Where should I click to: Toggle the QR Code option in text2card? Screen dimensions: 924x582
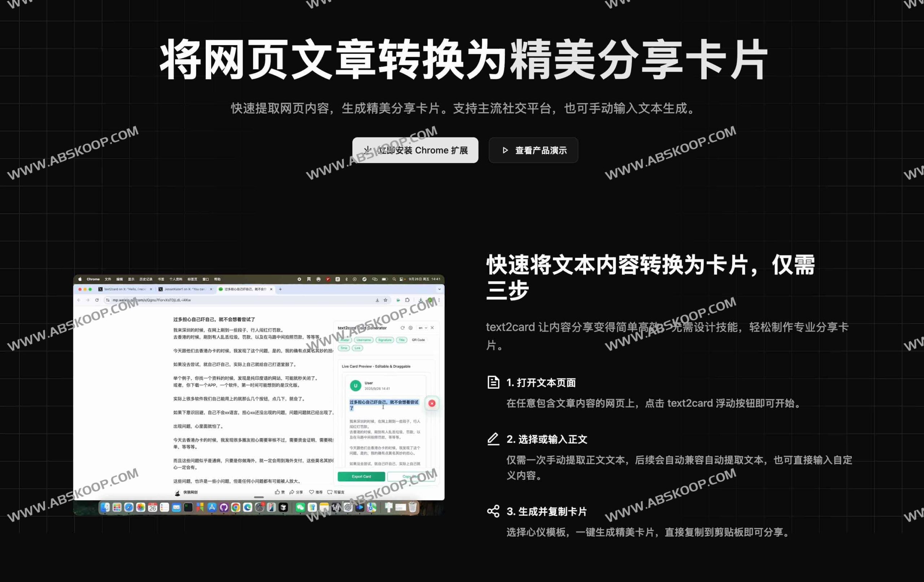click(x=418, y=340)
